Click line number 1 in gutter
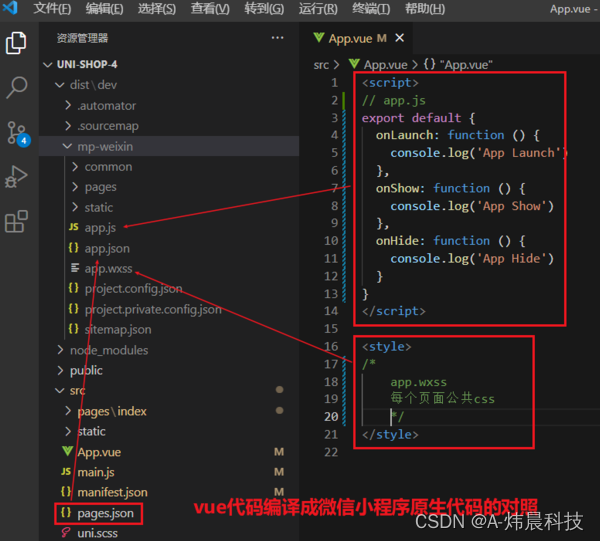 point(334,83)
